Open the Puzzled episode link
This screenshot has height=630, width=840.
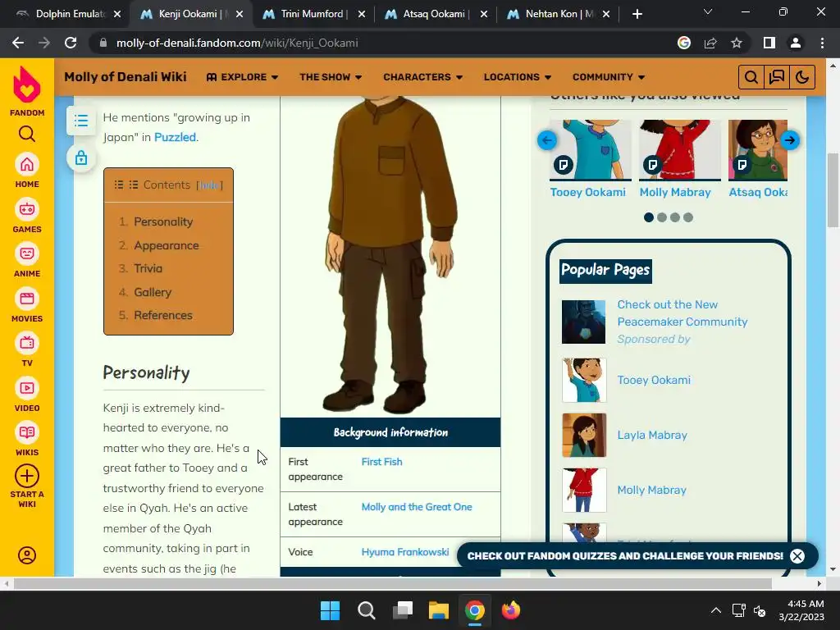click(176, 137)
